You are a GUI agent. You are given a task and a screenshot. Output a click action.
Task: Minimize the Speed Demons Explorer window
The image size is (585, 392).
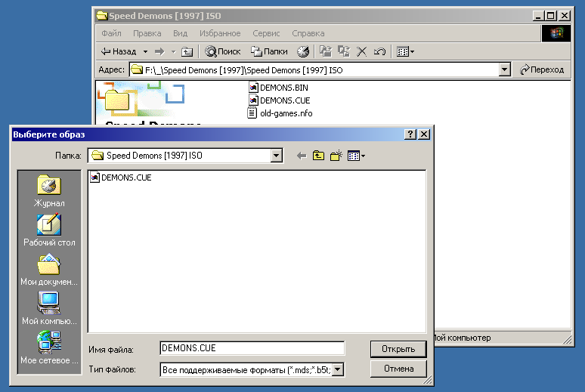[x=537, y=16]
